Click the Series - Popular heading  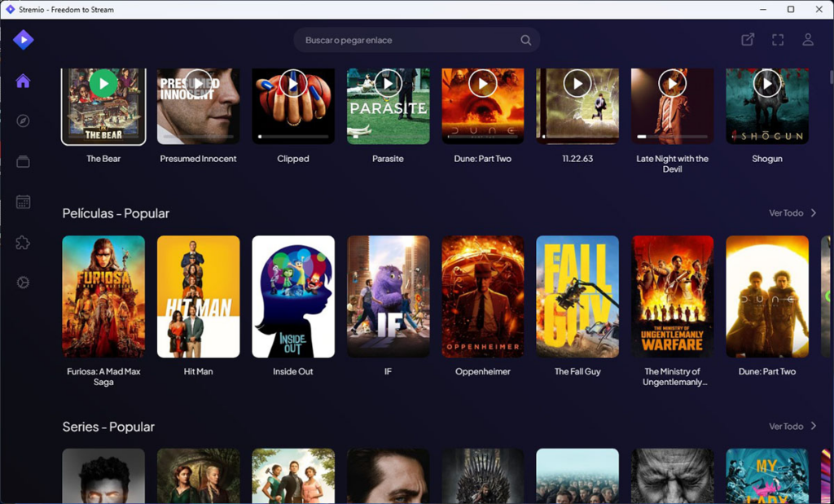[x=108, y=427]
